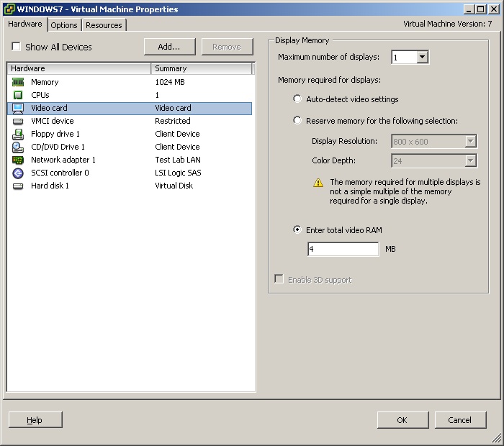Click the Virtual Disk summary value
The height and width of the screenshot is (446, 504).
174,186
